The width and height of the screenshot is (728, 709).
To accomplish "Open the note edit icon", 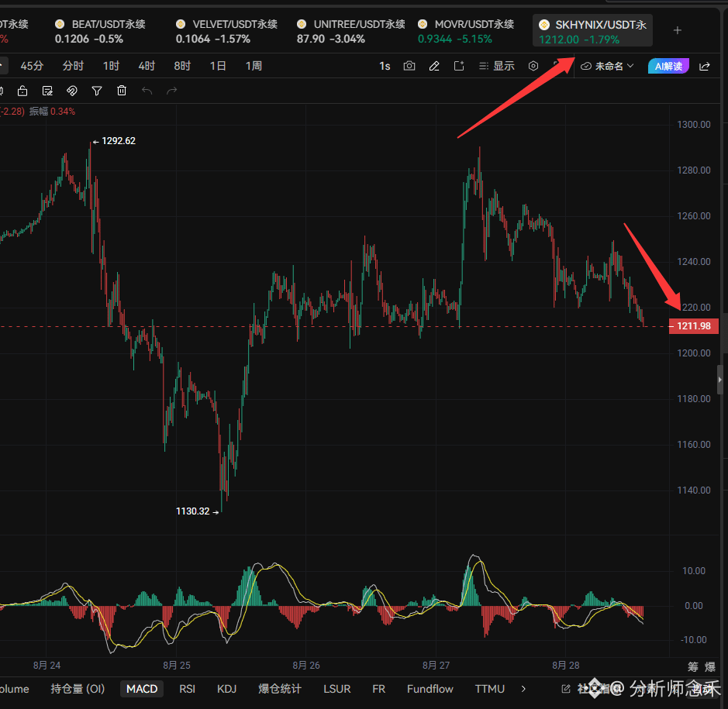I will click(x=47, y=91).
